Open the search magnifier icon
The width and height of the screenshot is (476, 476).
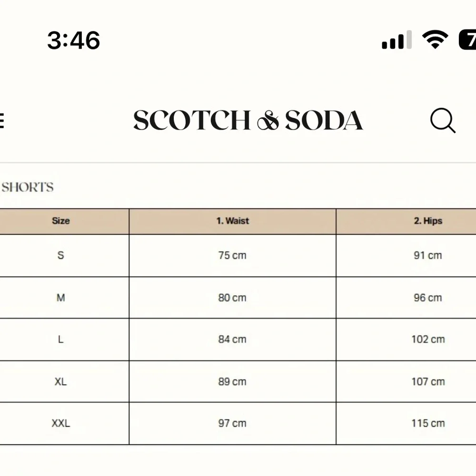pos(443,120)
